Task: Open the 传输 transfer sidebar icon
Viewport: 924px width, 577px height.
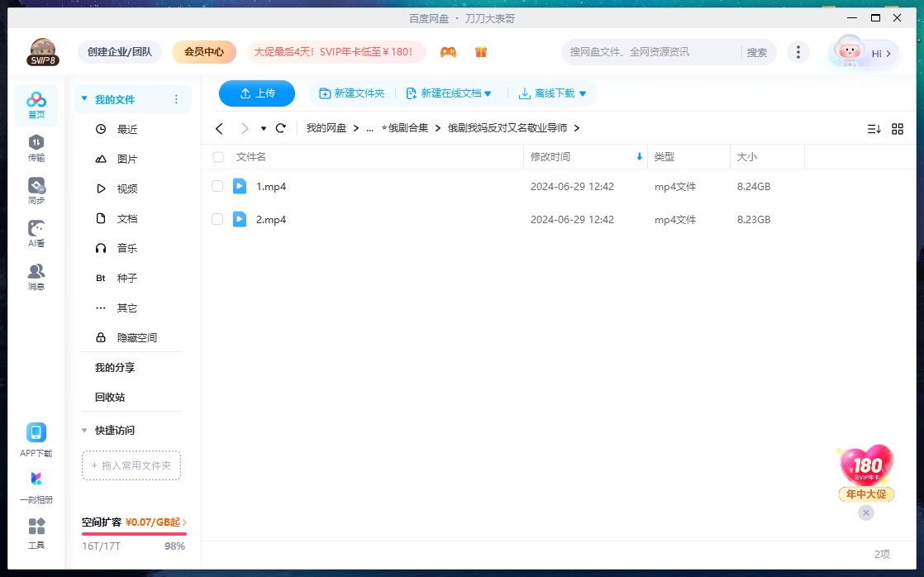Action: pos(36,149)
